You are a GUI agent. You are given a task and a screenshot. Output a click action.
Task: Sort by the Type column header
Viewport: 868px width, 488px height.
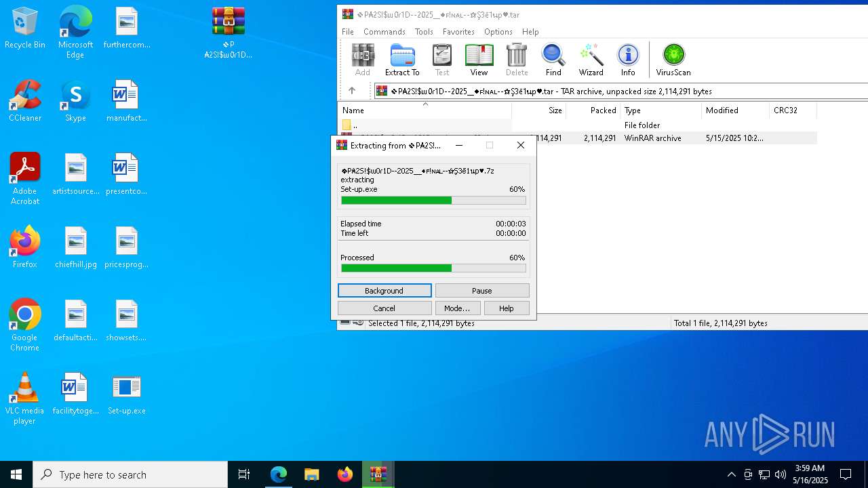coord(661,110)
